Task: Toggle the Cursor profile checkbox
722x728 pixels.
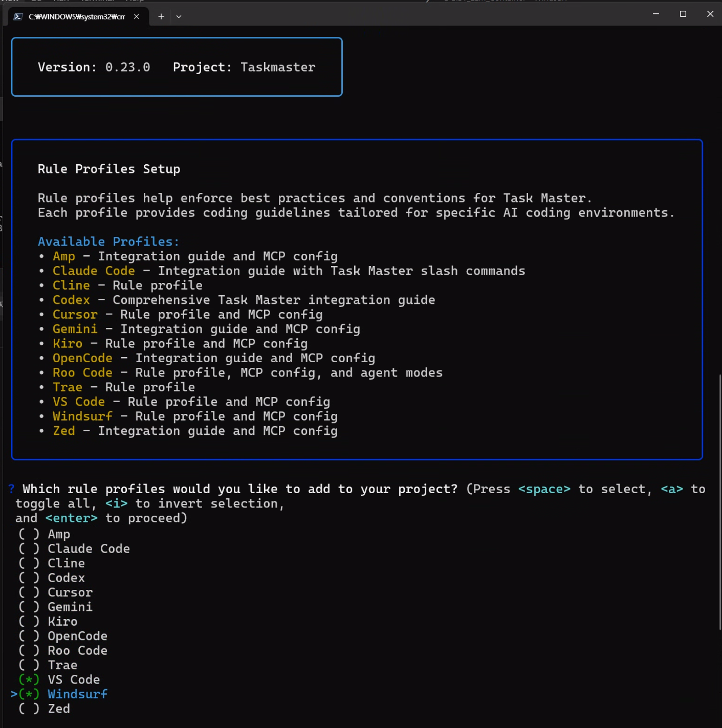Action: coord(29,592)
